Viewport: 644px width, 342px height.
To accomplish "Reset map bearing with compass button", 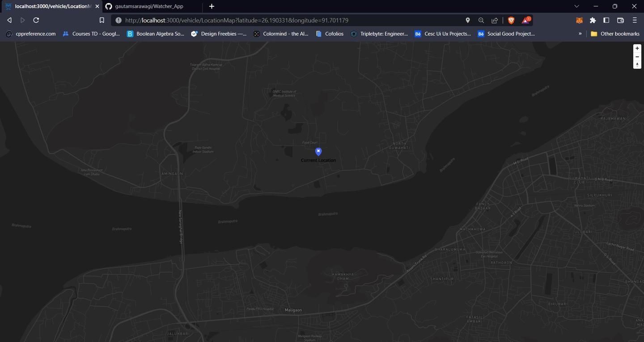I will coord(637,65).
